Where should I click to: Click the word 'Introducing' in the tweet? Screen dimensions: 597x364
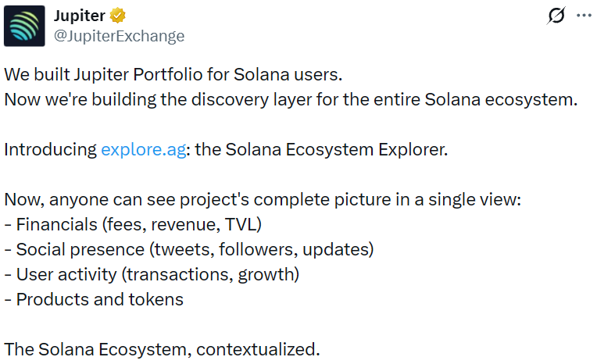tap(51, 149)
